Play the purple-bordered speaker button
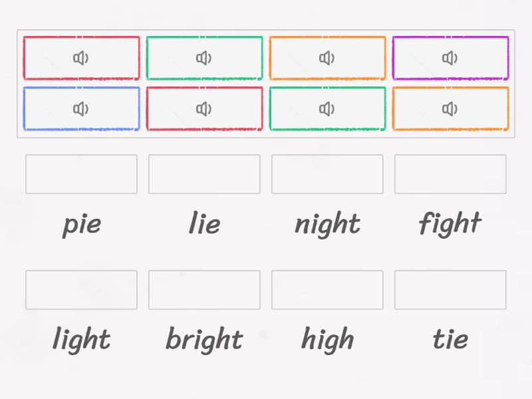This screenshot has height=399, width=532. (x=450, y=58)
